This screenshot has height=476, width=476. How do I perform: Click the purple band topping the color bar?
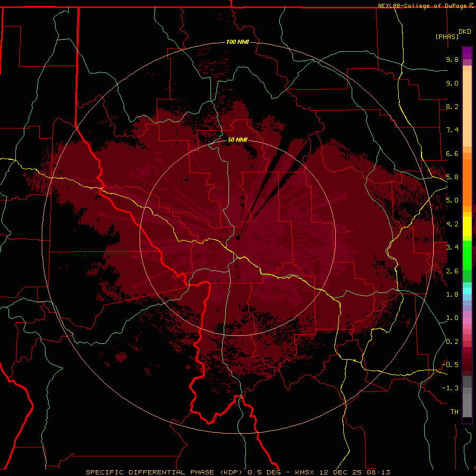tap(467, 53)
